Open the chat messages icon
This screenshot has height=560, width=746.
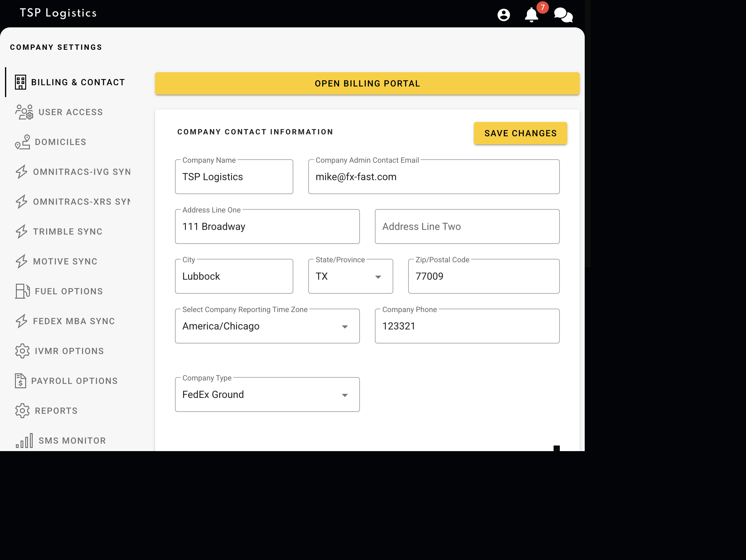[x=563, y=15]
